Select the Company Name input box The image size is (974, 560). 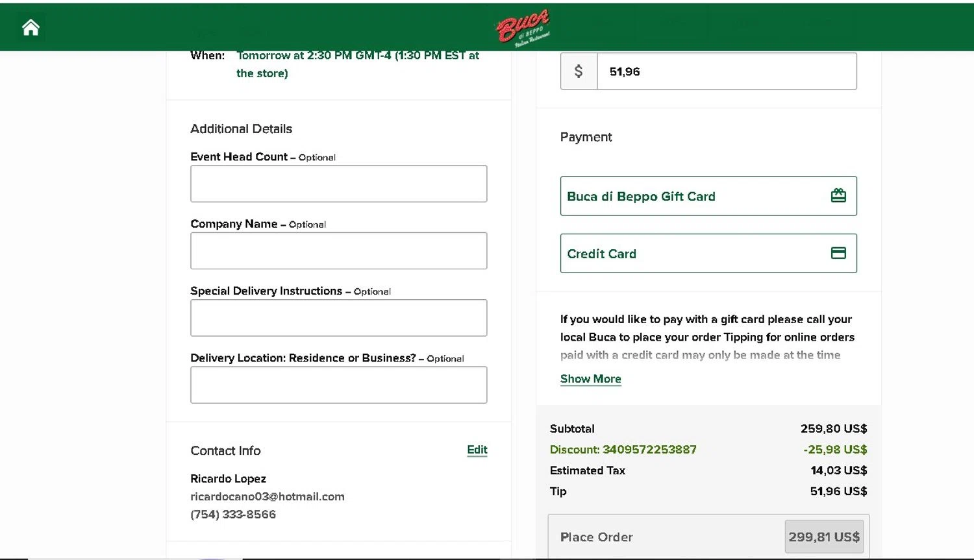click(338, 250)
